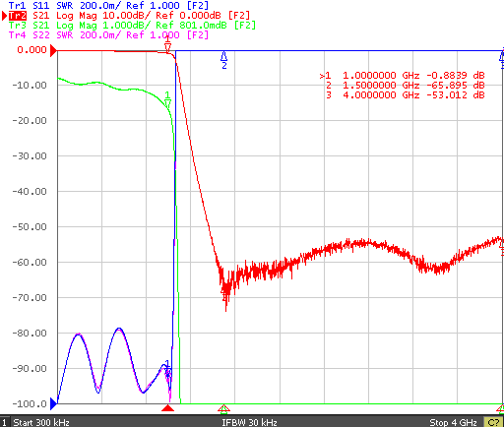Click the red reference level arrow at 0.000
The image size is (504, 427).
[53, 51]
